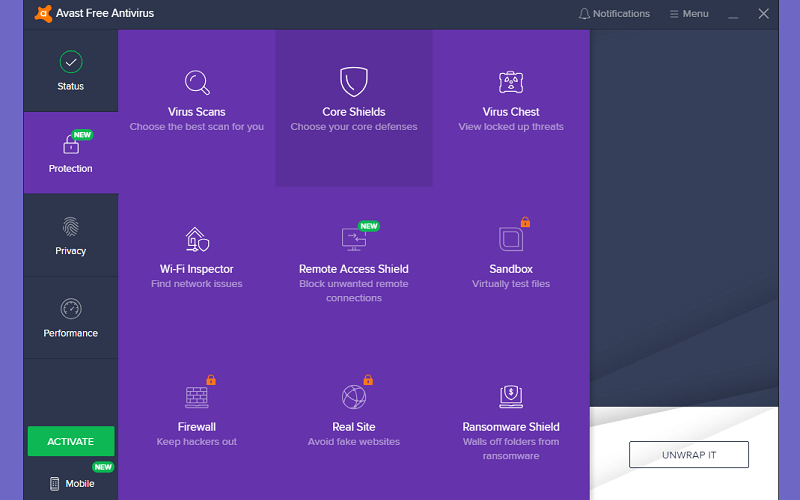Click the Virus Scans magnifier icon
This screenshot has width=800, height=500.
197,82
